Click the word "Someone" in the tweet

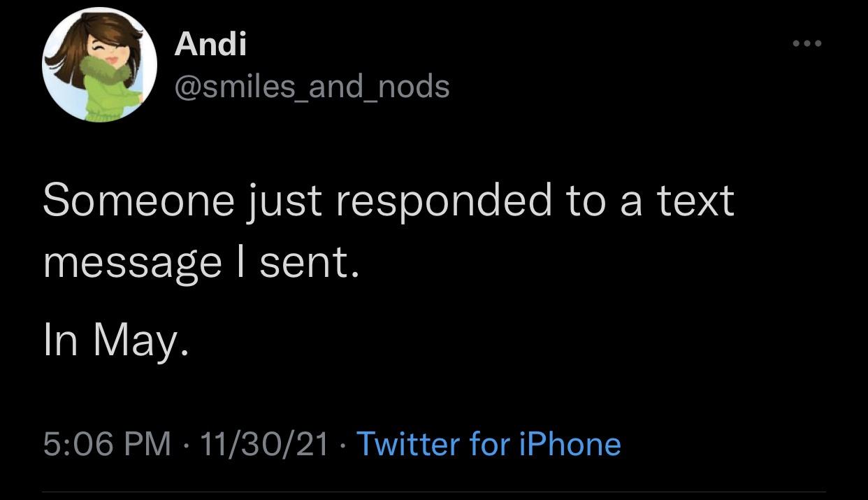coord(138,201)
